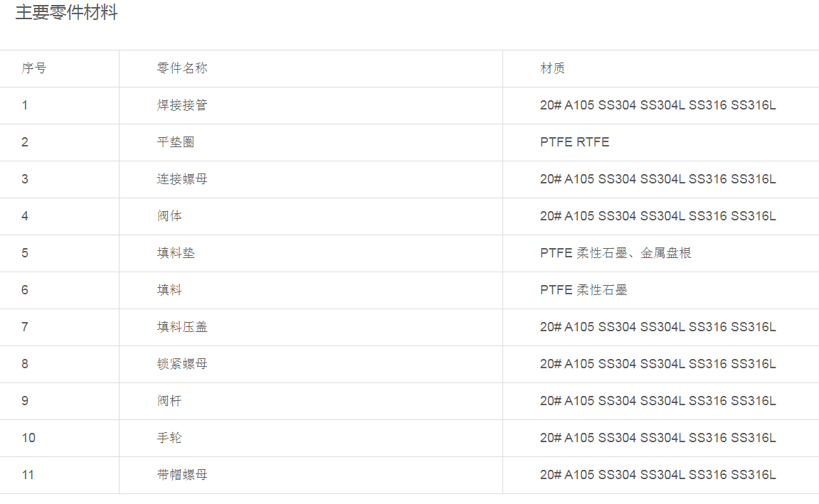Select the 平垫圈 part name cell
Image resolution: width=819 pixels, height=504 pixels.
click(x=176, y=142)
